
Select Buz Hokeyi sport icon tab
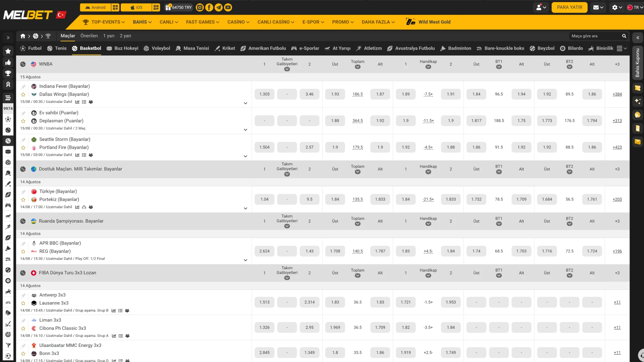122,48
